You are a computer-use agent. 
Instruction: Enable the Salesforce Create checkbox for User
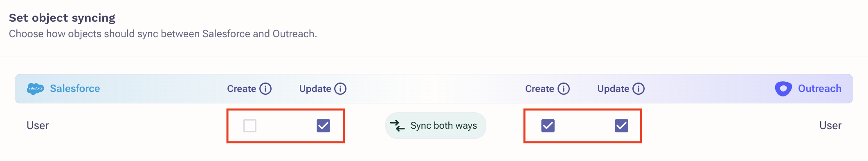point(250,125)
